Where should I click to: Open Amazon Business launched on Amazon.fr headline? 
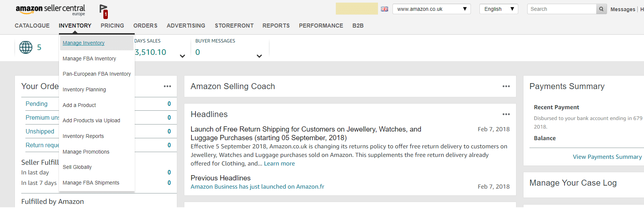pos(257,187)
